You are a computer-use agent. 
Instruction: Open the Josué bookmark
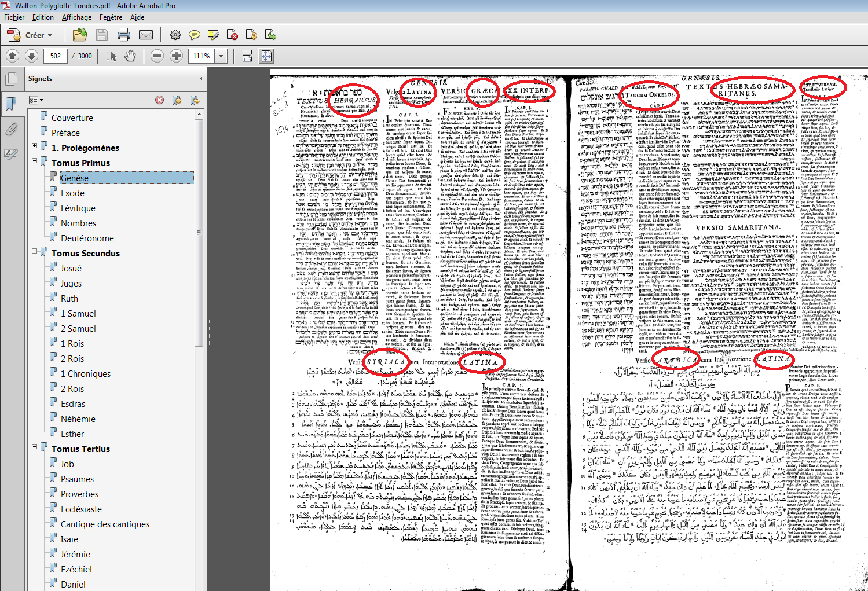pos(71,269)
